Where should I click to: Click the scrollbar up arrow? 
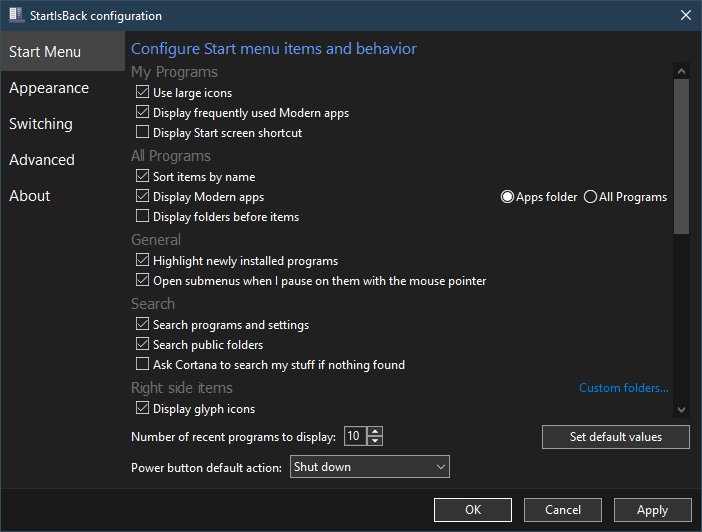(681, 71)
